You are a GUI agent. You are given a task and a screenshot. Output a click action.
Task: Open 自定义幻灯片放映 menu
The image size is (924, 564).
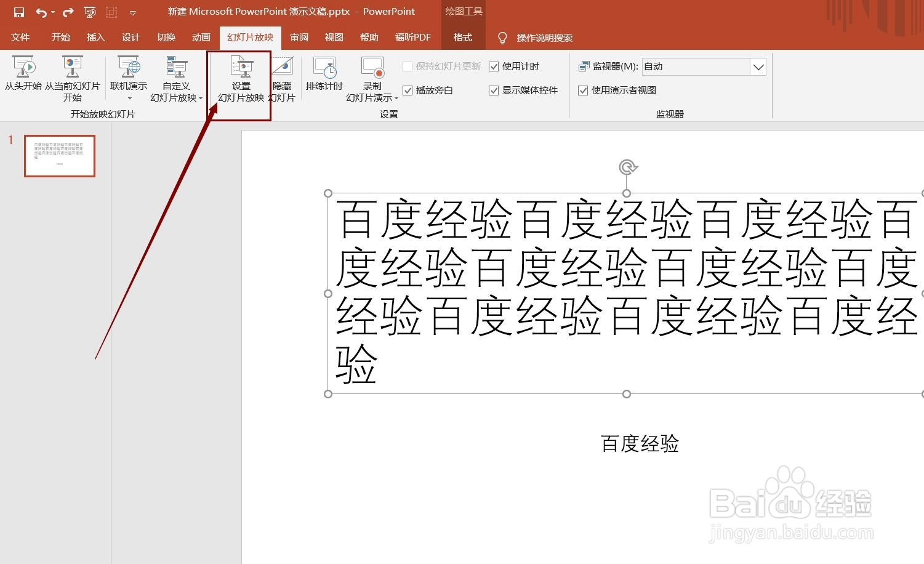click(x=176, y=78)
